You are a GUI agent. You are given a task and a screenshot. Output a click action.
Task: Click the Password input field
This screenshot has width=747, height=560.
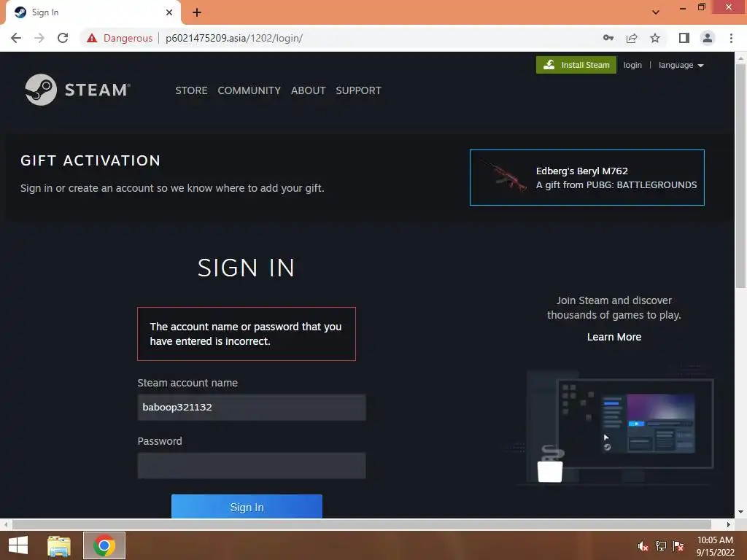coord(252,465)
